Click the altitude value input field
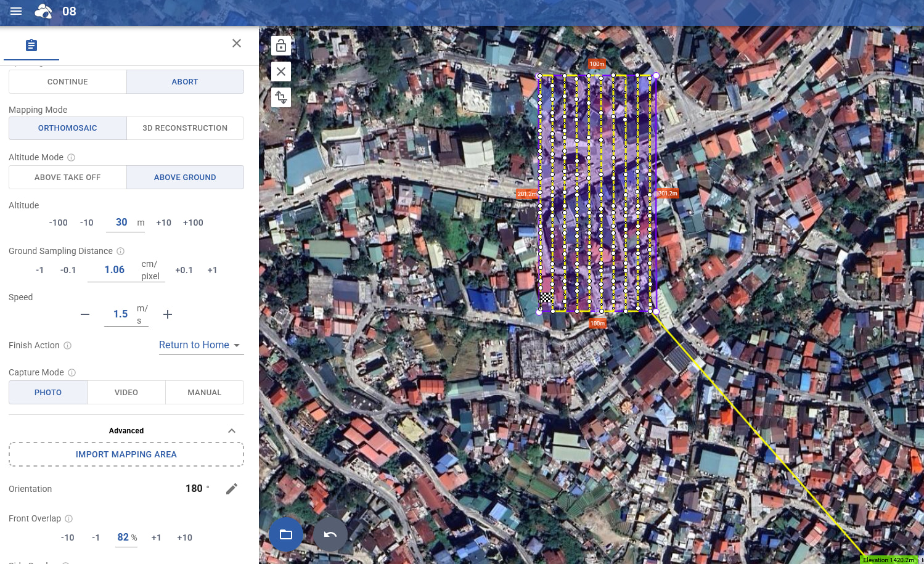This screenshot has width=924, height=564. [x=121, y=223]
